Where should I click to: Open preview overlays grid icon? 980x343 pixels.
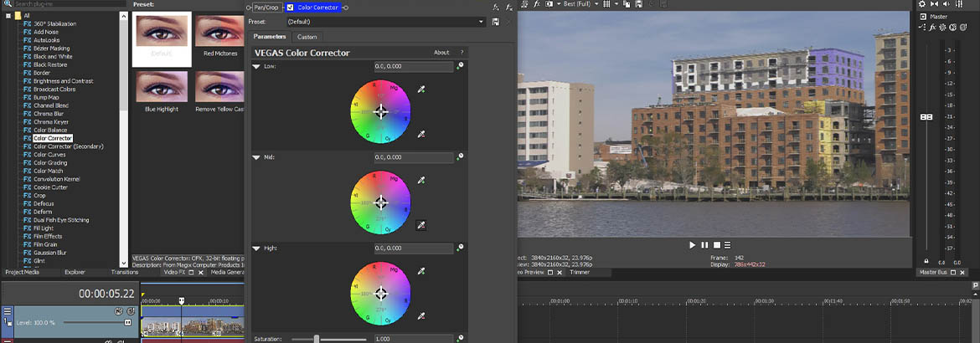606,3
